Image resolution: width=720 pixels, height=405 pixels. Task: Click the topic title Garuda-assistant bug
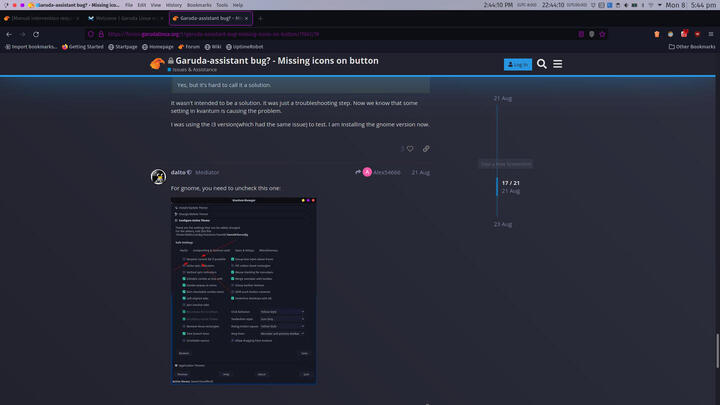tap(277, 61)
